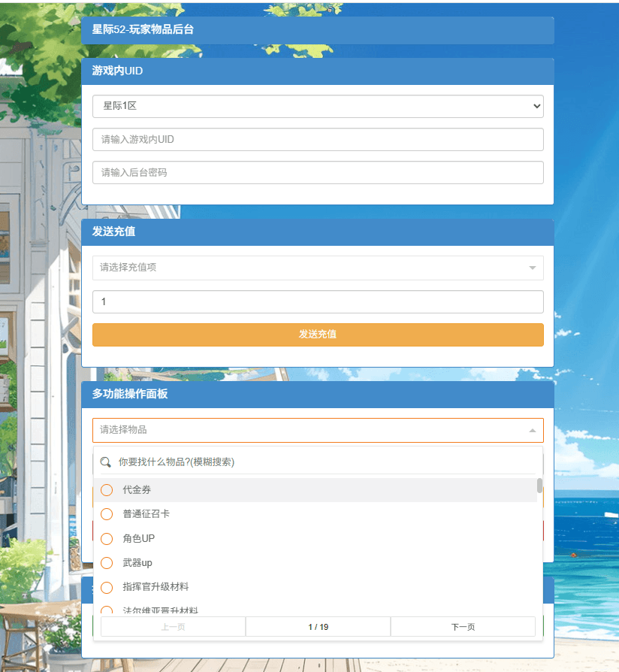Screen dimensions: 619x672
Task: Click the 1 / 19 page indicator
Action: 318,627
